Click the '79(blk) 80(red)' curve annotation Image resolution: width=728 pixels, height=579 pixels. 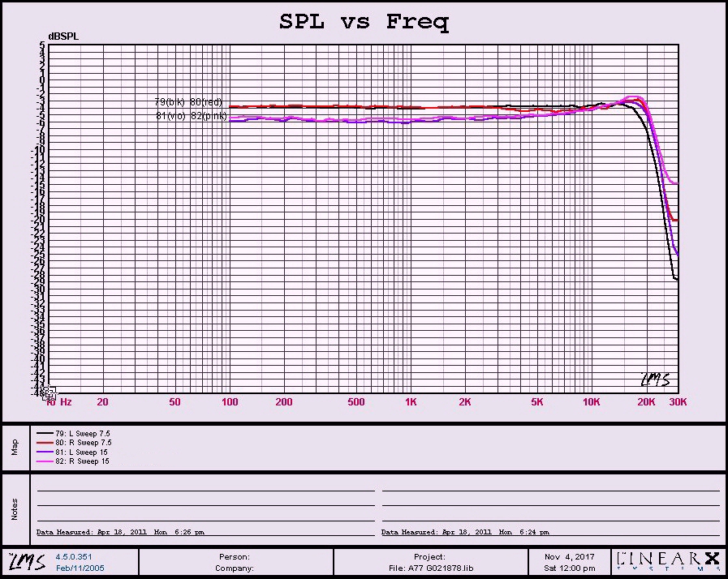tap(188, 102)
